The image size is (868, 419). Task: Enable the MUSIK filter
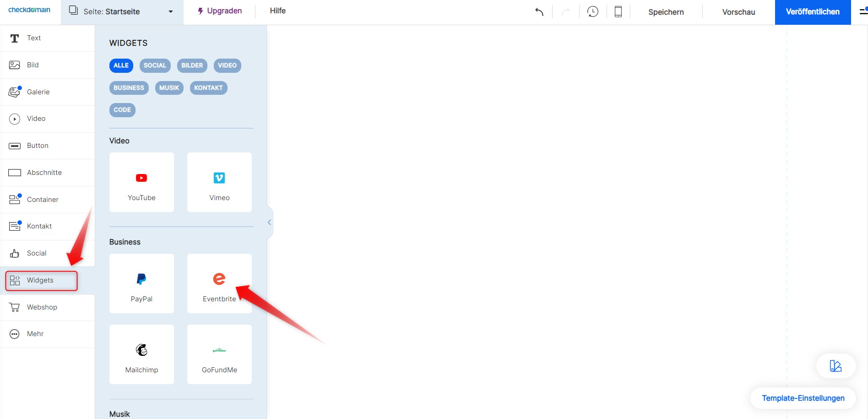click(x=169, y=87)
